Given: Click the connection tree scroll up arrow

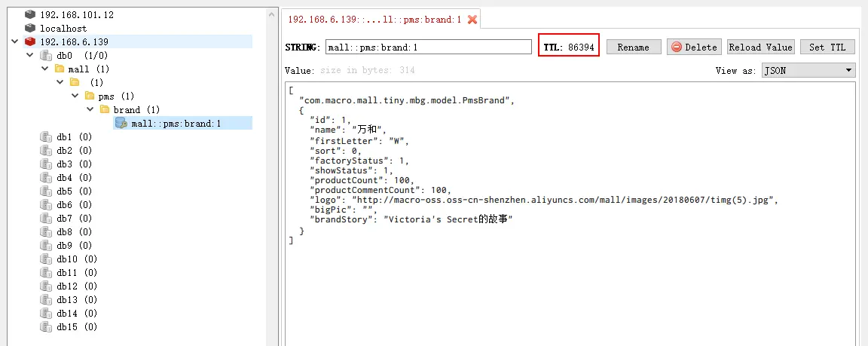Looking at the screenshot, I should 272,14.
